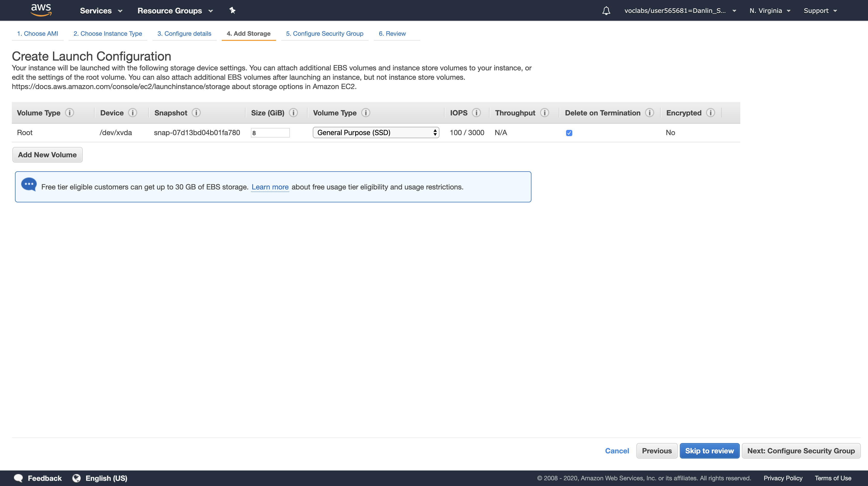Uncheck Delete on Termination checkbox
Image resolution: width=868 pixels, height=486 pixels.
pos(569,133)
